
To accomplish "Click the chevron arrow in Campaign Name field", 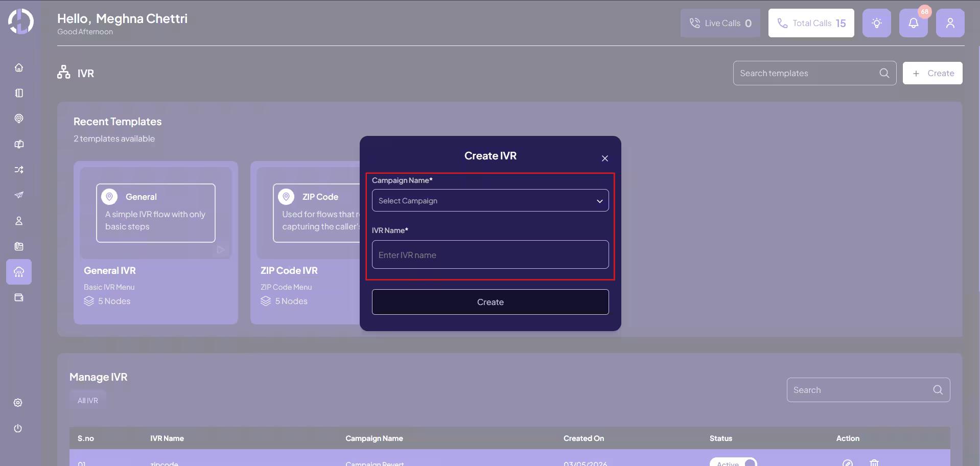I will 599,201.
